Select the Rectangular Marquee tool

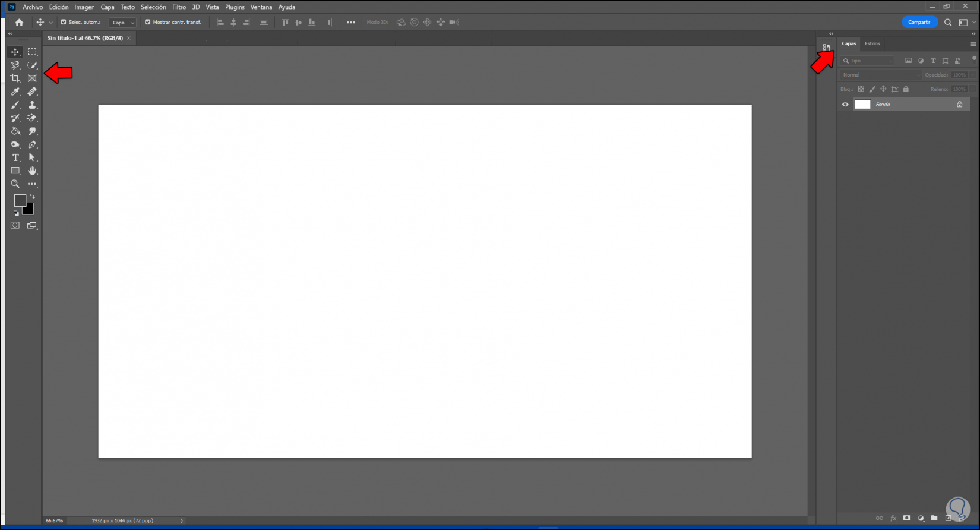point(32,52)
